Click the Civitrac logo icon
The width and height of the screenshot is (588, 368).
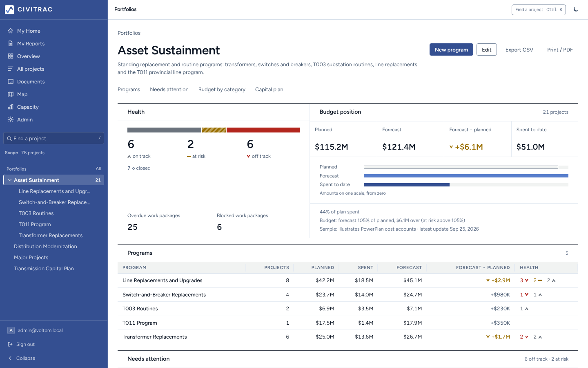(9, 9)
